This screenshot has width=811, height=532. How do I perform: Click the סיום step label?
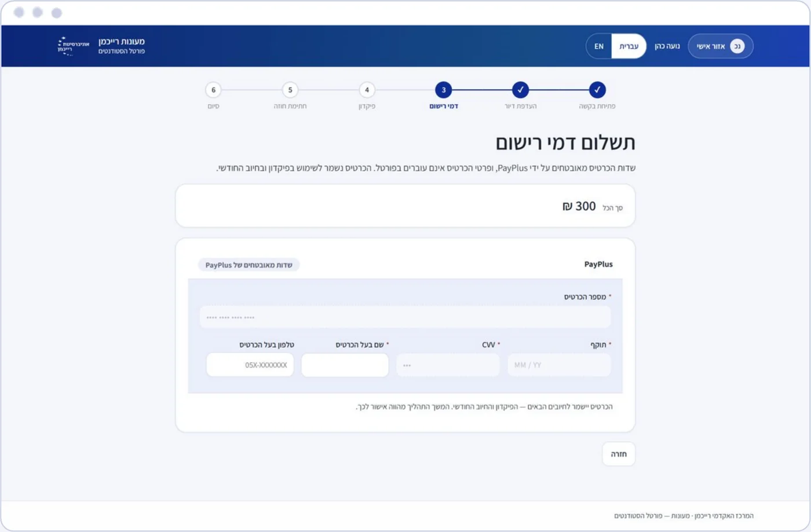click(x=213, y=107)
